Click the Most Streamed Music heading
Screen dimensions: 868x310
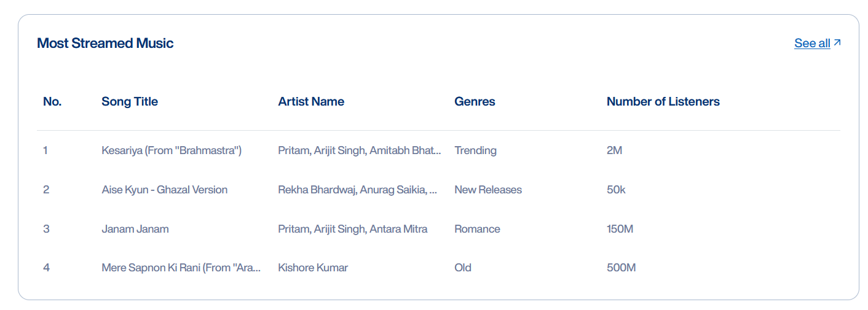point(105,43)
